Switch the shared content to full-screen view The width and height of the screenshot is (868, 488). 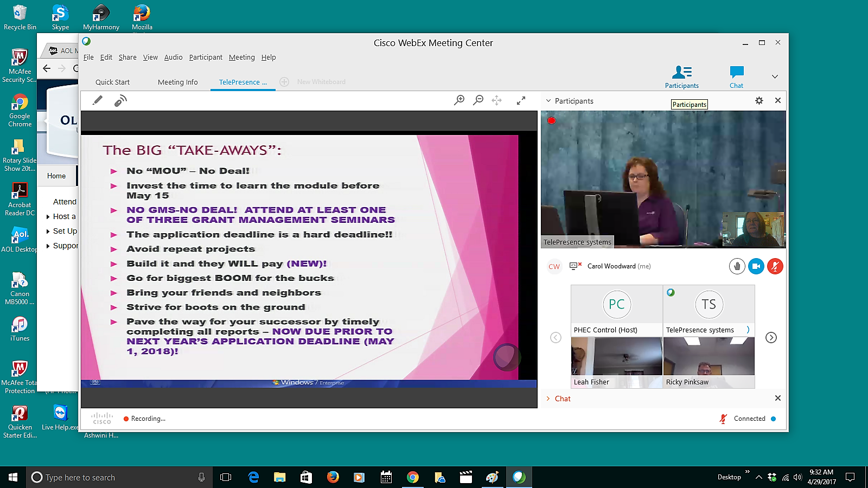point(520,100)
